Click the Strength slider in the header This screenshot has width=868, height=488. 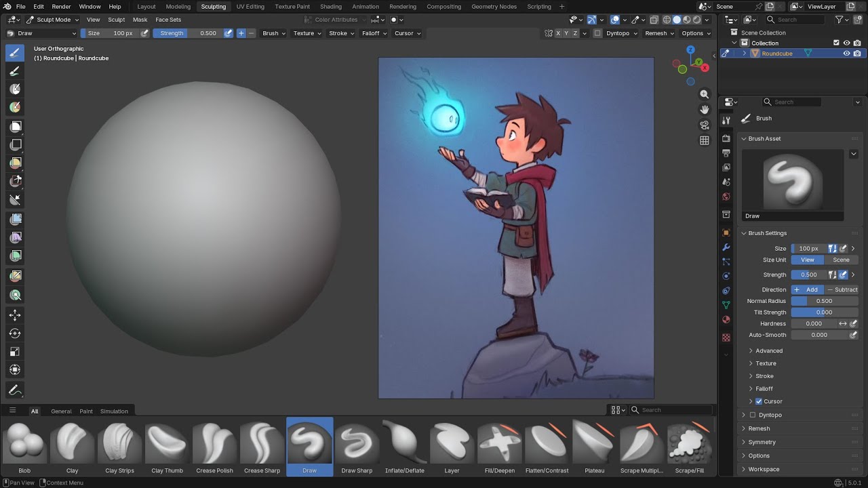coord(188,33)
